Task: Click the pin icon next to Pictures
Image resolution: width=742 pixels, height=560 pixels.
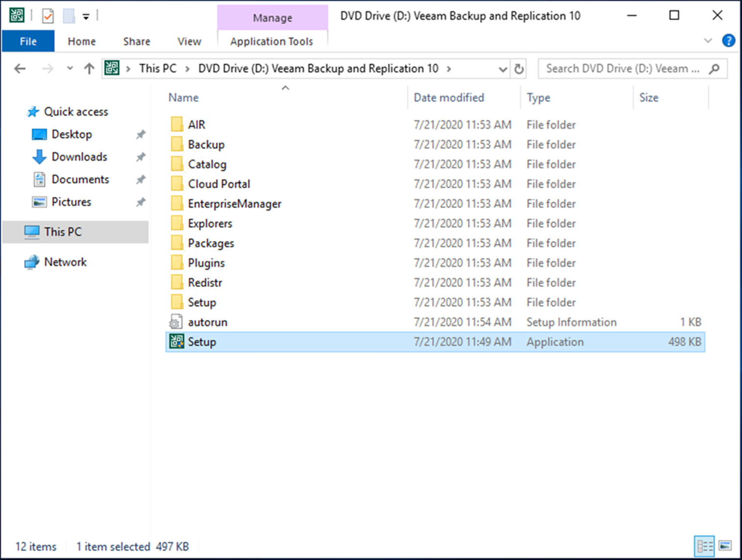Action: [x=141, y=202]
